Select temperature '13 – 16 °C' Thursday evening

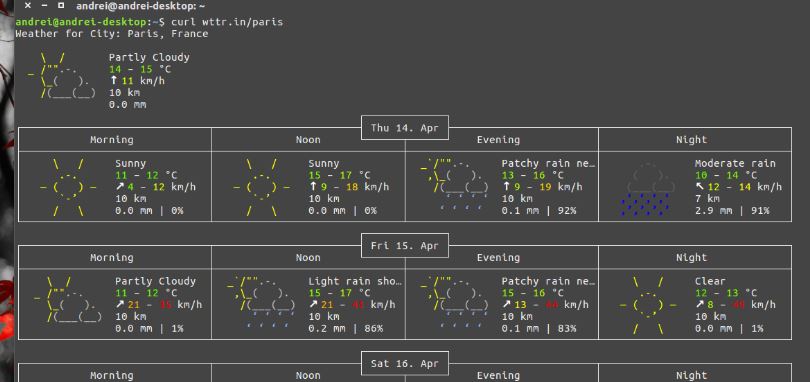pyautogui.click(x=533, y=175)
